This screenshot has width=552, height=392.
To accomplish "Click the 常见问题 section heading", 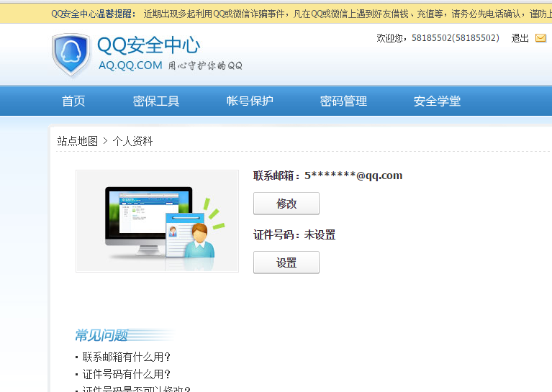I will 101,335.
